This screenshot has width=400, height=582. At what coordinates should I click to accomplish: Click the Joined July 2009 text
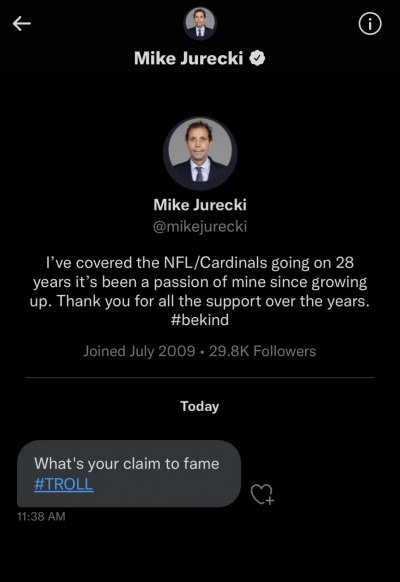coord(139,351)
